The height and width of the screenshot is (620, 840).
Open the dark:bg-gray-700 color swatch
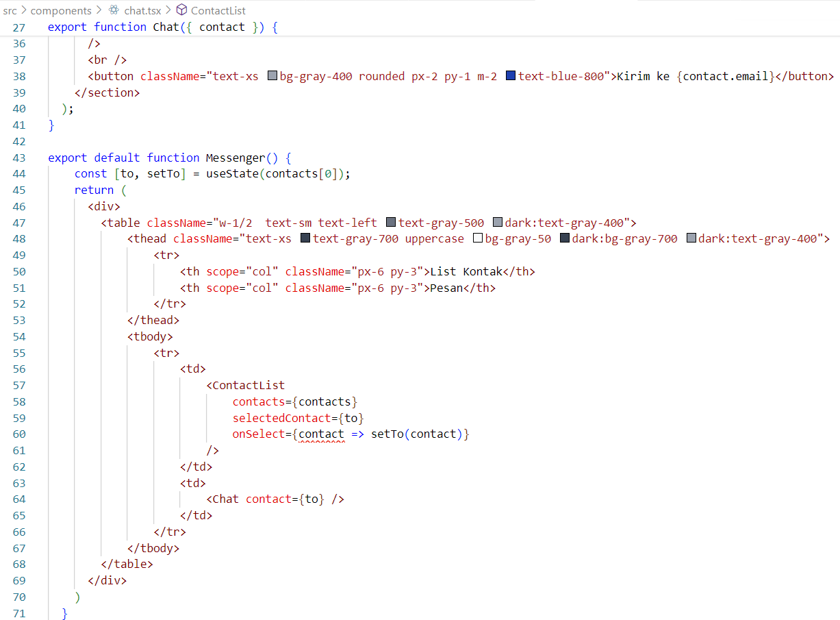coord(565,239)
